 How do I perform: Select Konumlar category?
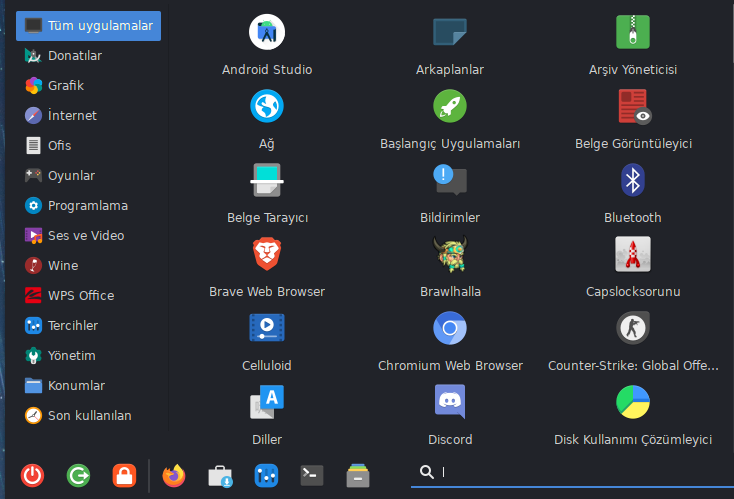[x=88, y=385]
